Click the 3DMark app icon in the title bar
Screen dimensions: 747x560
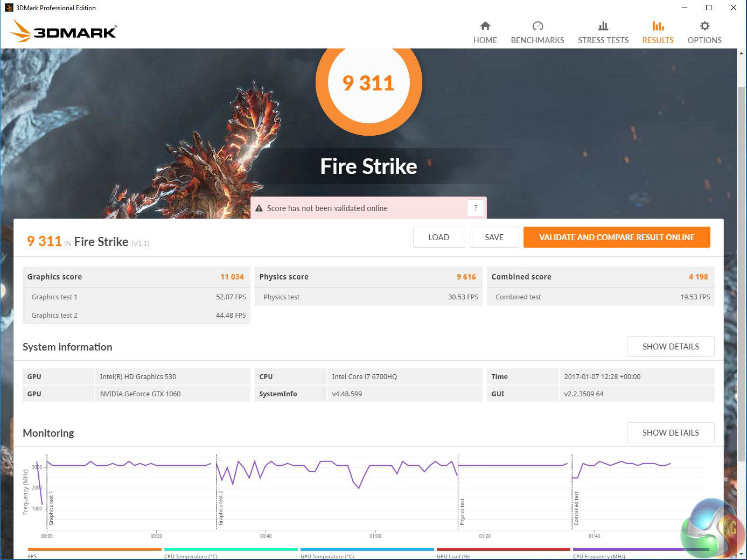click(x=9, y=8)
